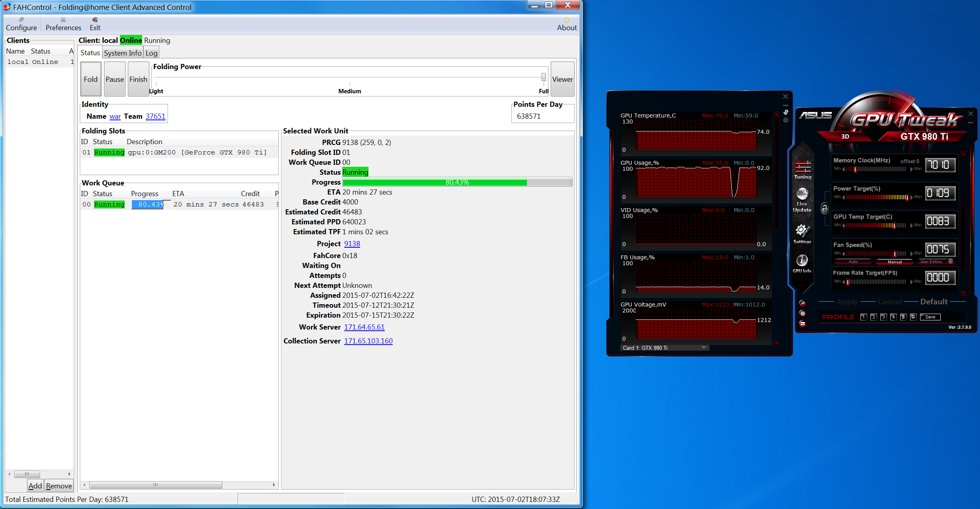Decrease Power Target with Min arrow
980x509 pixels.
[x=843, y=197]
